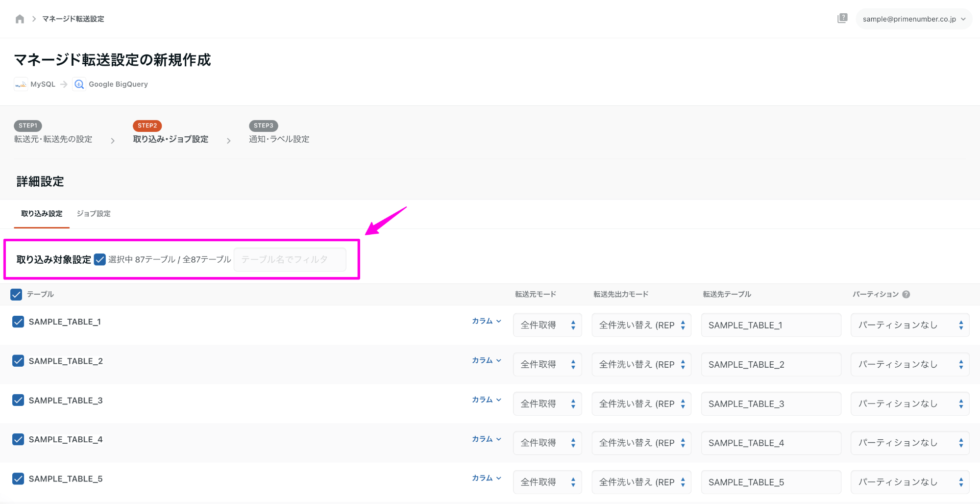The image size is (980, 504).
Task: Open 転送先出力モード dropdown for SAMPLE_TABLE_4
Action: pyautogui.click(x=641, y=443)
